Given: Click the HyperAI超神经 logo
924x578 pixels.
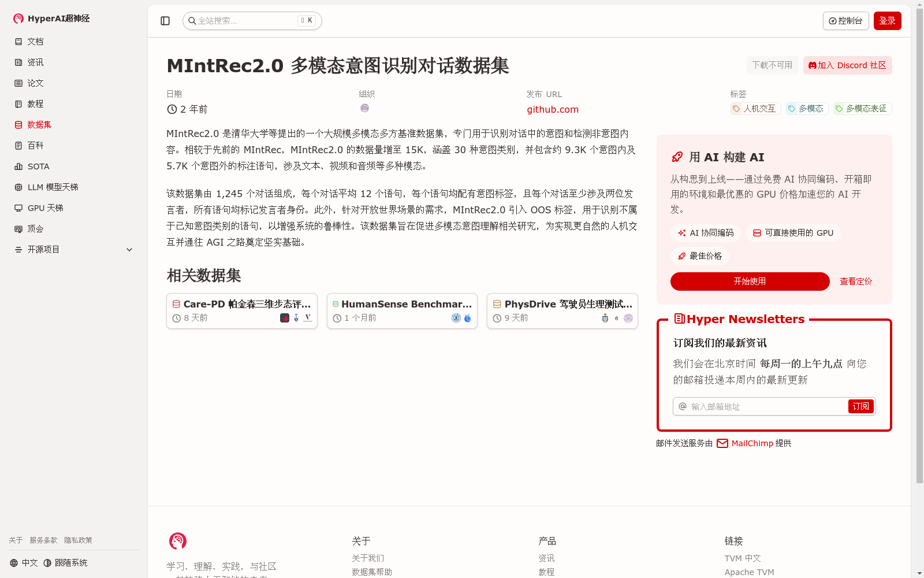Looking at the screenshot, I should point(51,18).
